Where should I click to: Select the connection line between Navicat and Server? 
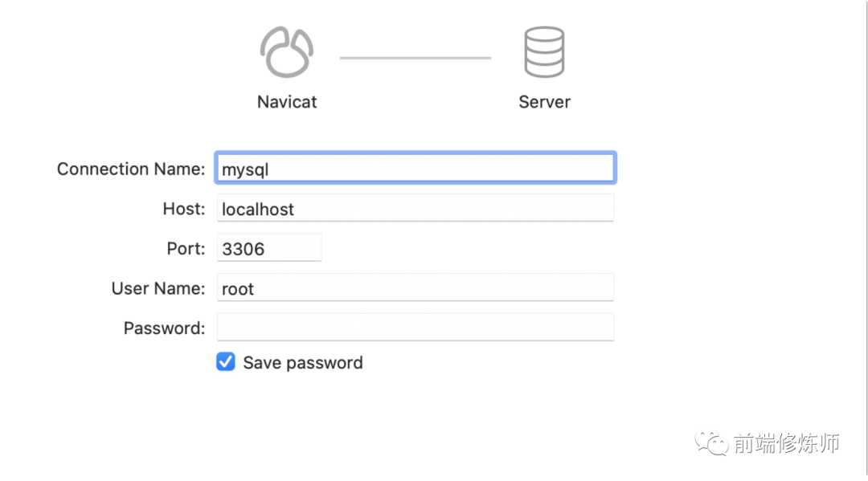(416, 57)
